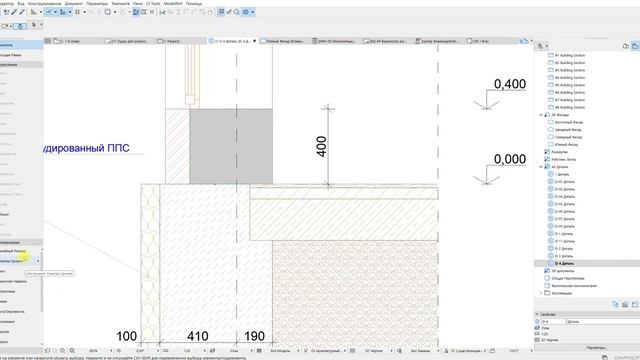Open the 1:20 scale dropdown
This screenshot has height=360, width=640.
pyautogui.click(x=204, y=351)
